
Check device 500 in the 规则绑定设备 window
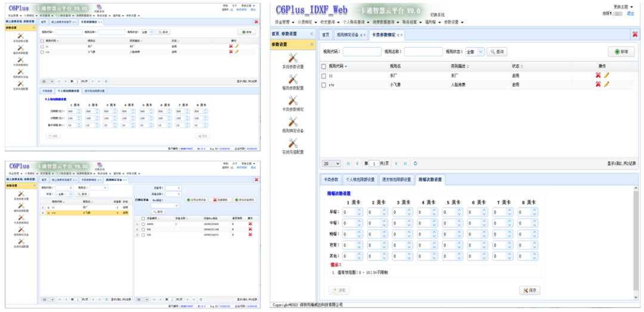(x=143, y=229)
